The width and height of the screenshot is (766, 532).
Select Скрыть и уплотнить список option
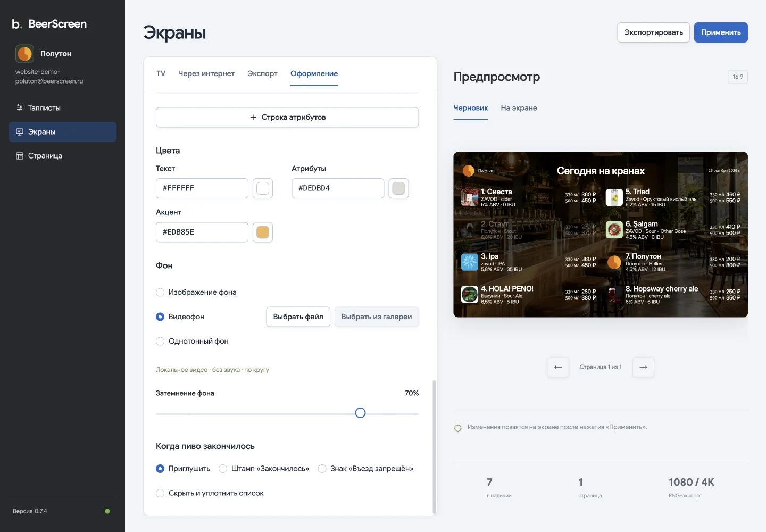(160, 493)
